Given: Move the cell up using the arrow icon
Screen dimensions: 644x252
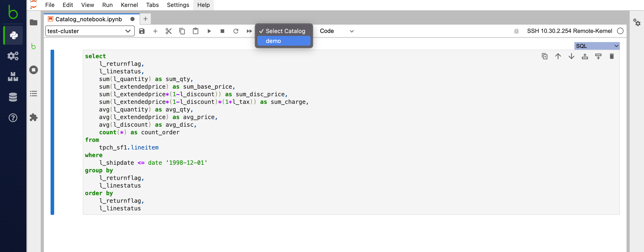Looking at the screenshot, I should coord(558,56).
